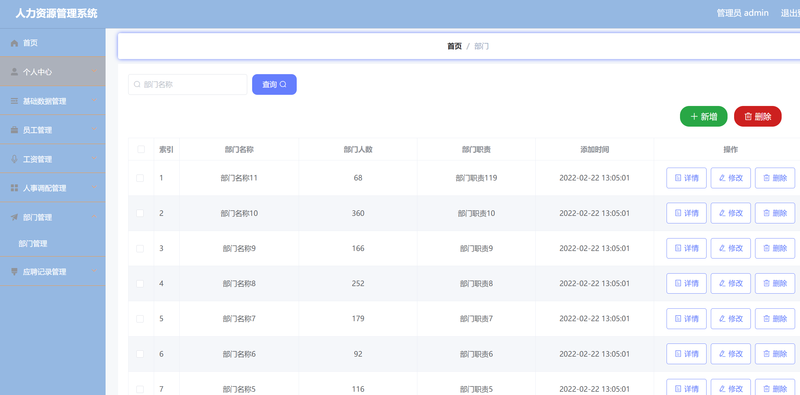
Task: Click the detail icon in row 部门名称11
Action: click(x=678, y=178)
